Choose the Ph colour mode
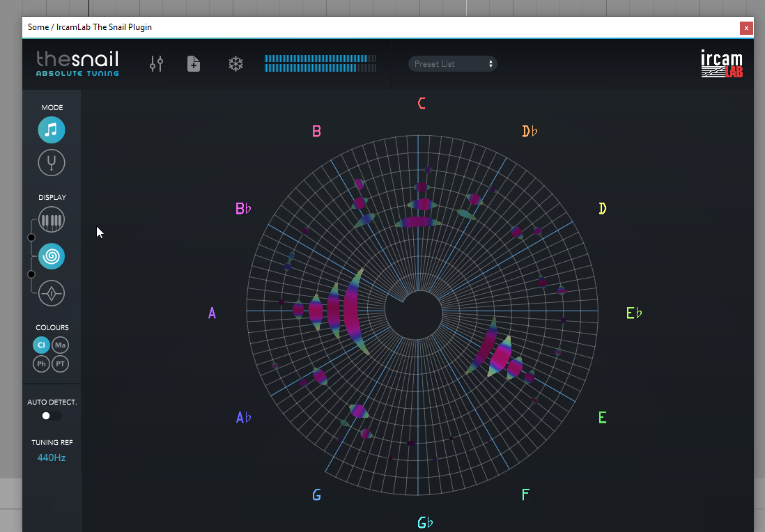Screen dimensions: 765x532 tap(41, 363)
